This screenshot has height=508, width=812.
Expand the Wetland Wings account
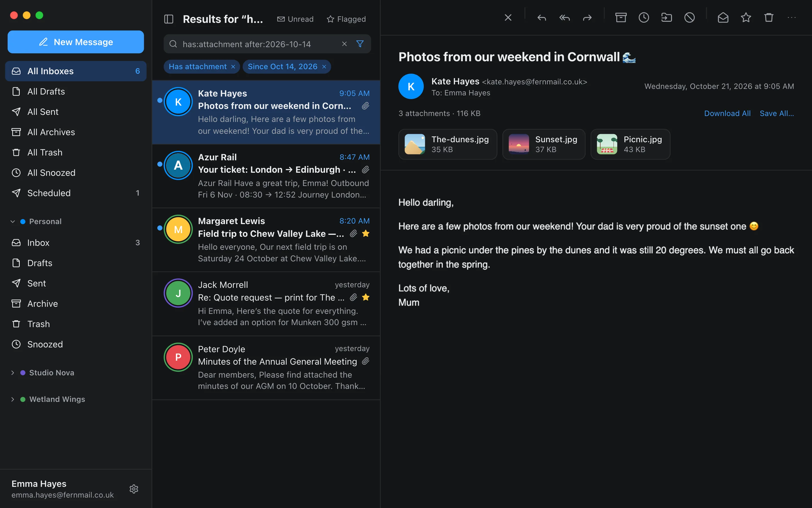13,399
